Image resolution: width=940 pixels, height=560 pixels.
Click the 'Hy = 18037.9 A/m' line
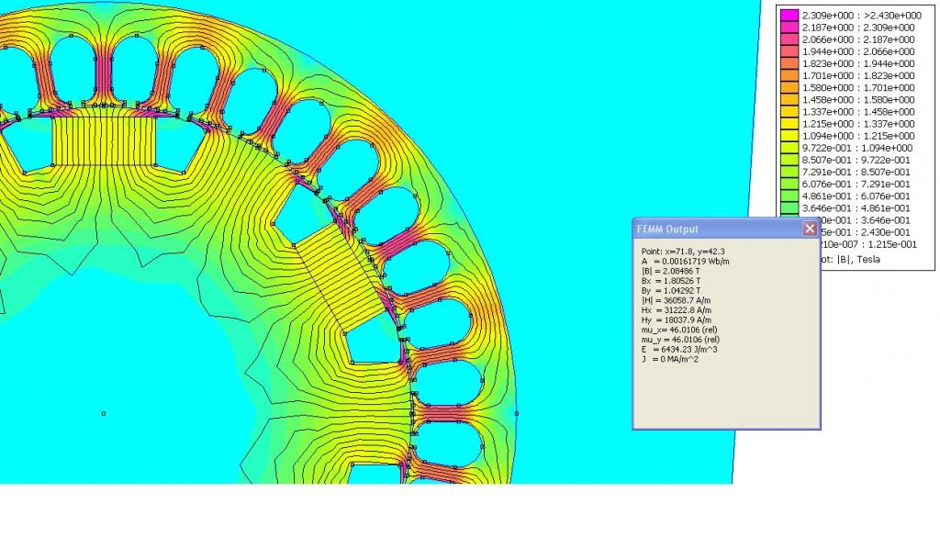677,320
